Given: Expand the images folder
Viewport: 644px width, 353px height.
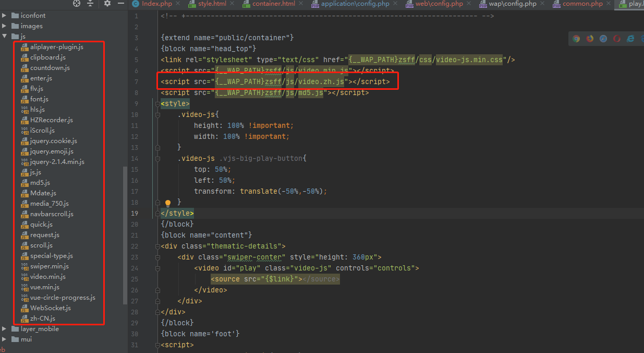Looking at the screenshot, I should pyautogui.click(x=5, y=26).
